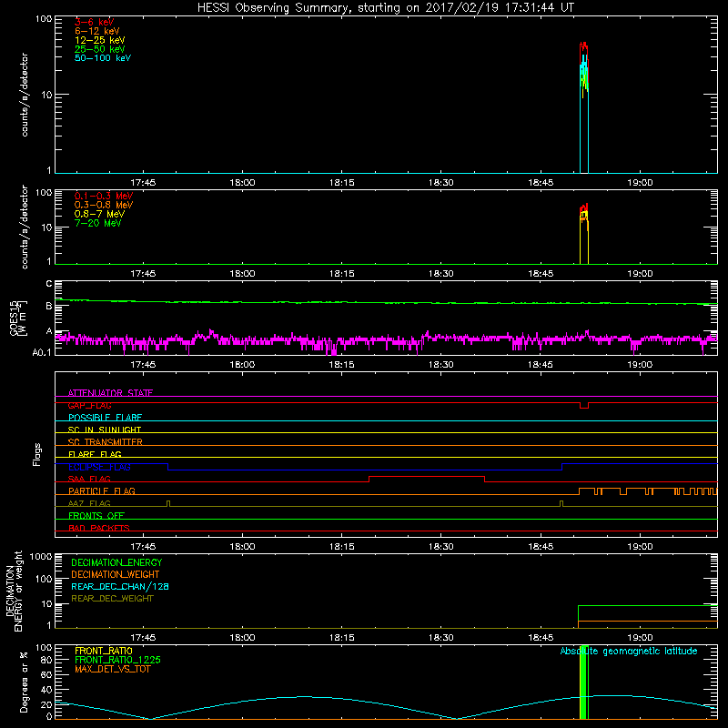Select the POSSIBLE_FLARE flag label
728x728 pixels.
[x=105, y=418]
